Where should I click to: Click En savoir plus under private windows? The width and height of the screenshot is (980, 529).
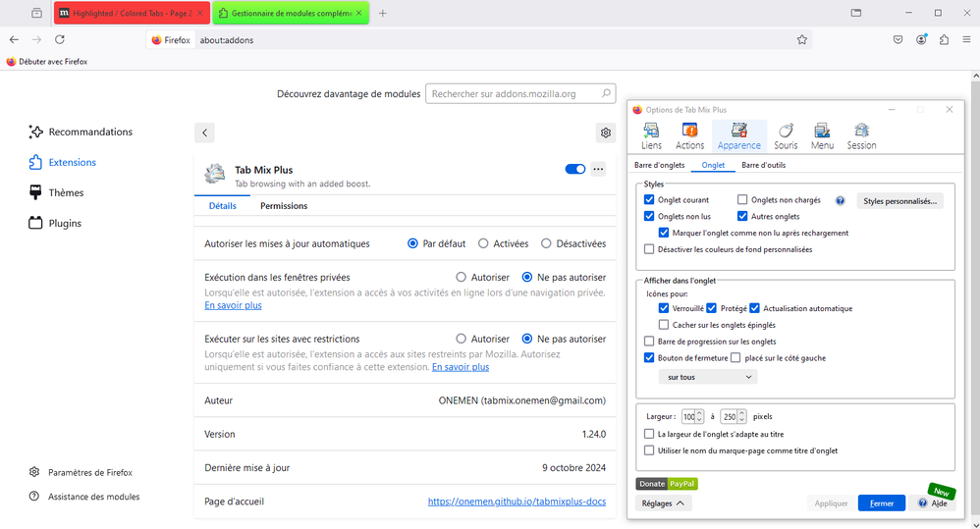pyautogui.click(x=233, y=305)
